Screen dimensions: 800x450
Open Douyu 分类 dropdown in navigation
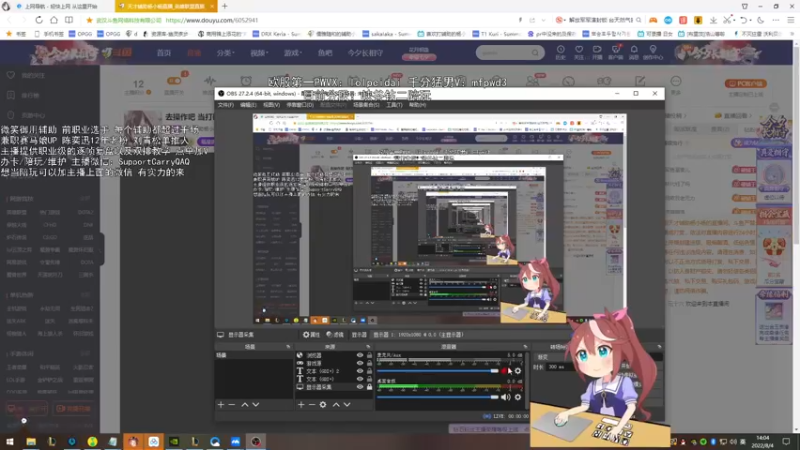(225, 53)
